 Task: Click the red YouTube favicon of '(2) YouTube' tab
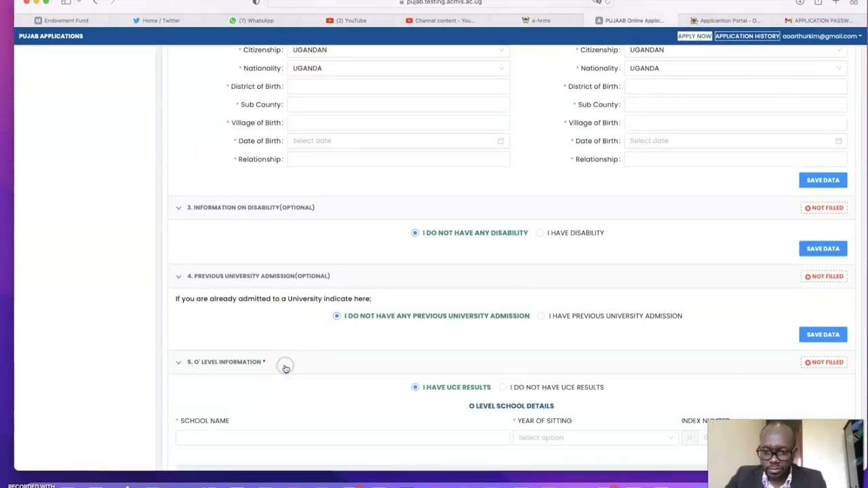[330, 20]
